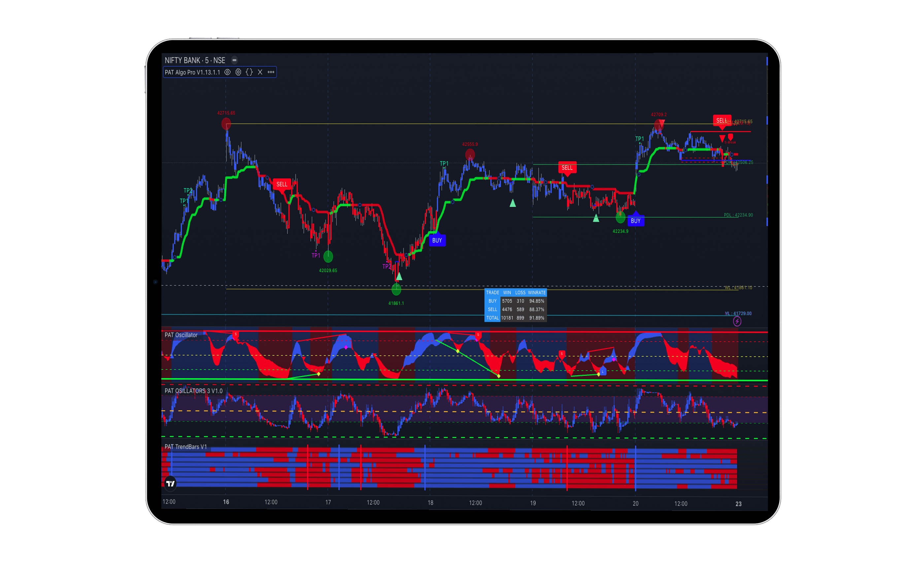Click the green circle above 42234.9

point(620,217)
